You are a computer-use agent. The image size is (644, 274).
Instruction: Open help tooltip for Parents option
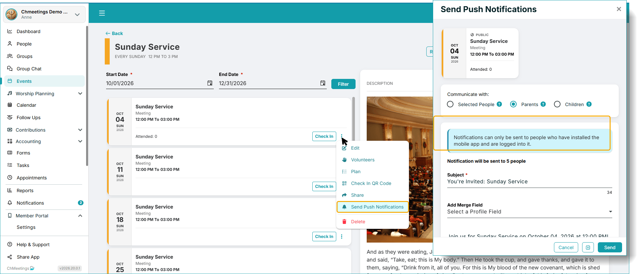click(x=543, y=104)
